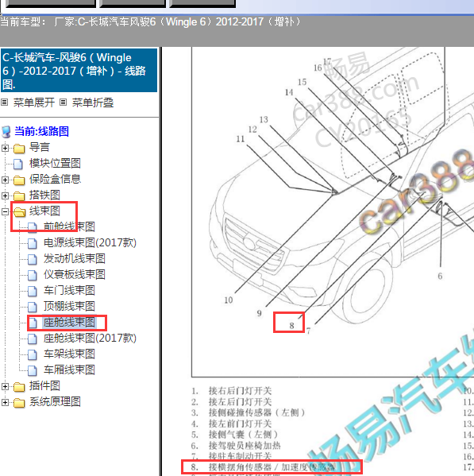This screenshot has height=476, width=474.
Task: Click callout number 13 in the diagram
Action: (264, 120)
